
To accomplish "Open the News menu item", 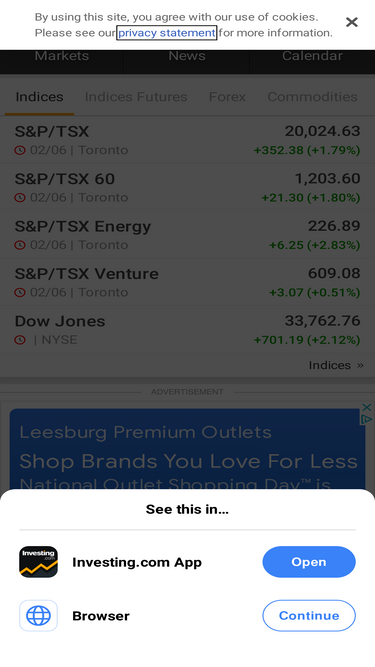I will pos(187,56).
